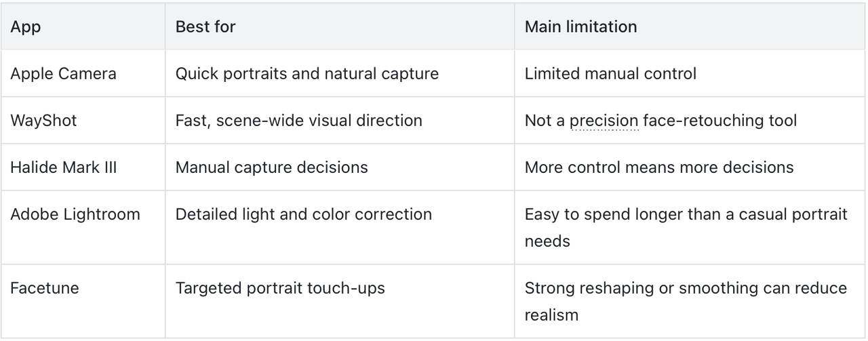Click "Quick portraits and natural capture" text

point(307,73)
